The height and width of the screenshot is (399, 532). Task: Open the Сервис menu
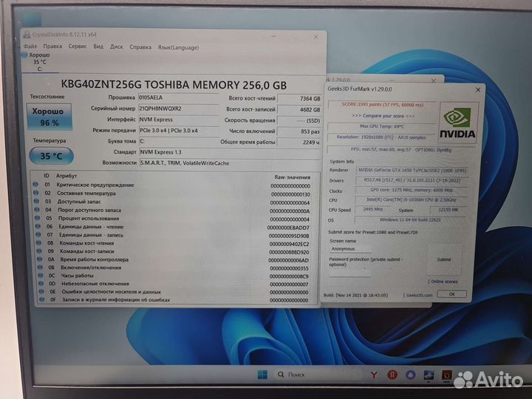click(78, 46)
